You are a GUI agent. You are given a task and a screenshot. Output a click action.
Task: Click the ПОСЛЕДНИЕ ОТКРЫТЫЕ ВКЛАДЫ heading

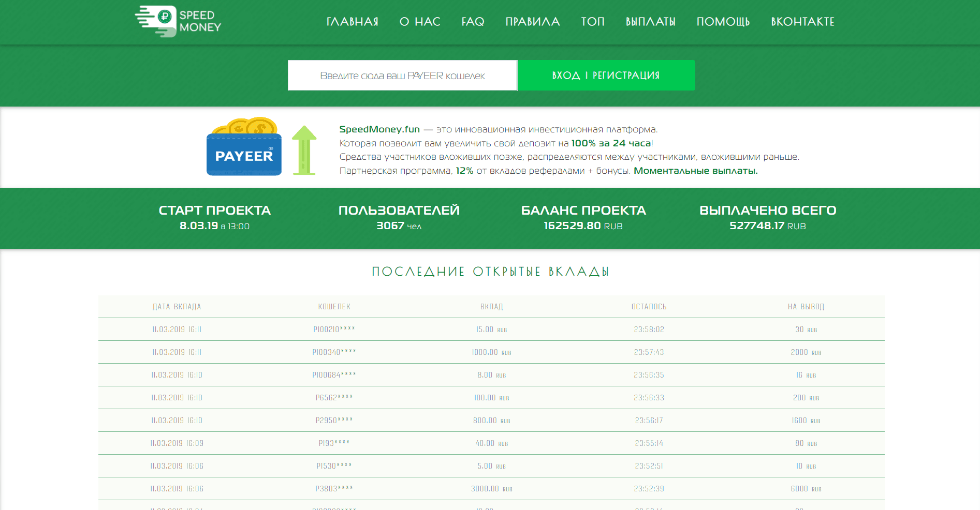(490, 272)
